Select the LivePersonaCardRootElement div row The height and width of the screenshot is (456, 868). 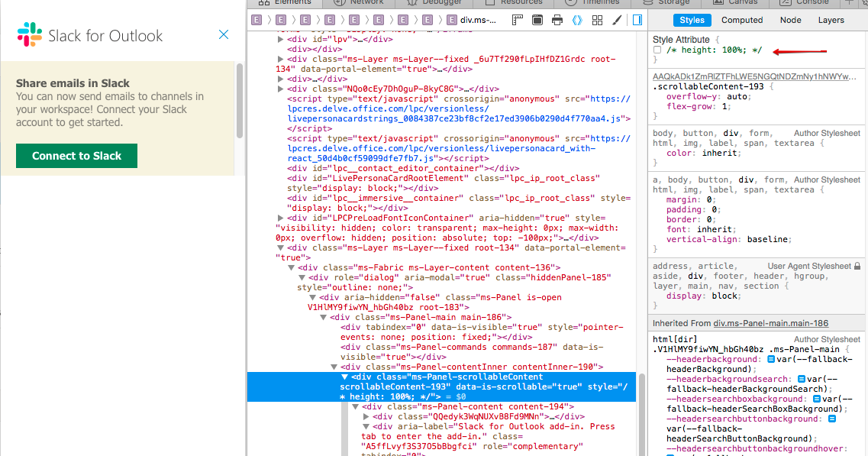(x=444, y=183)
